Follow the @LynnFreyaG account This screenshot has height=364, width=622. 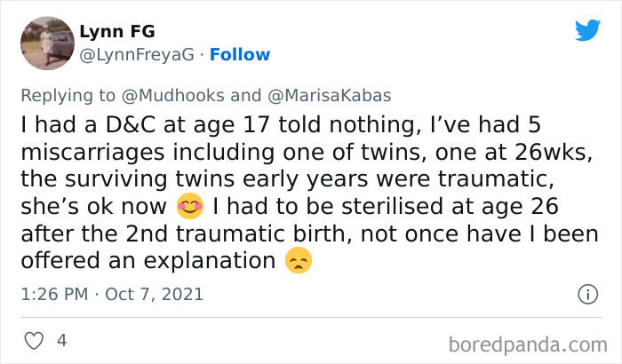tap(240, 54)
